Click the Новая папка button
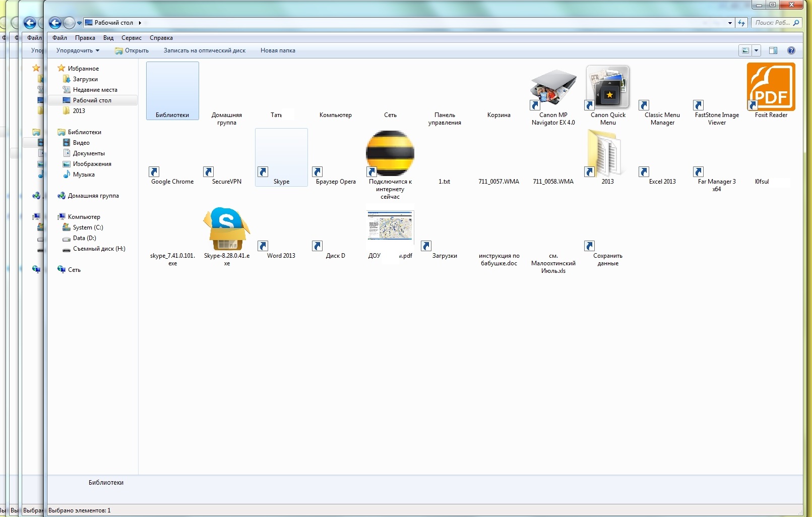This screenshot has height=517, width=812. (278, 50)
